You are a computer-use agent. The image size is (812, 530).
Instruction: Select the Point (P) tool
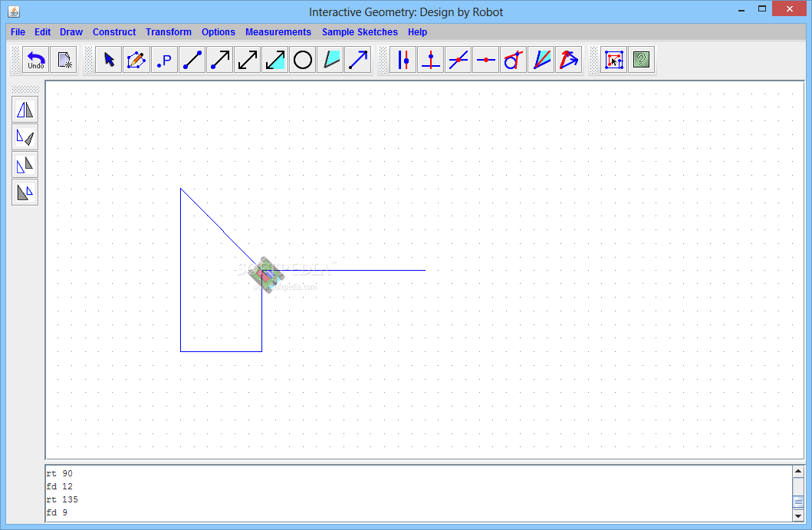click(164, 60)
